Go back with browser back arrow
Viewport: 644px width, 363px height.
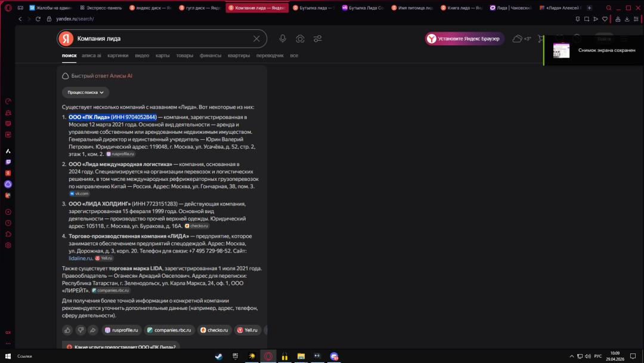(x=20, y=19)
